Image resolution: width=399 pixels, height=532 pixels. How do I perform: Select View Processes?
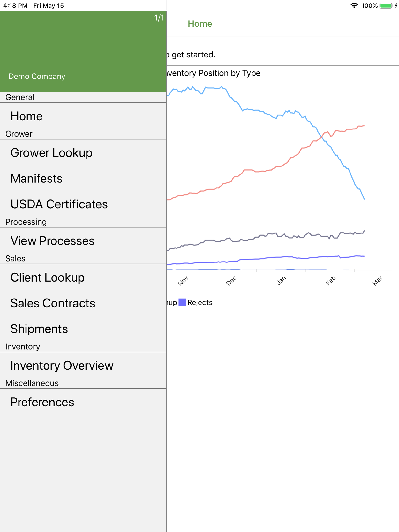tap(83, 241)
